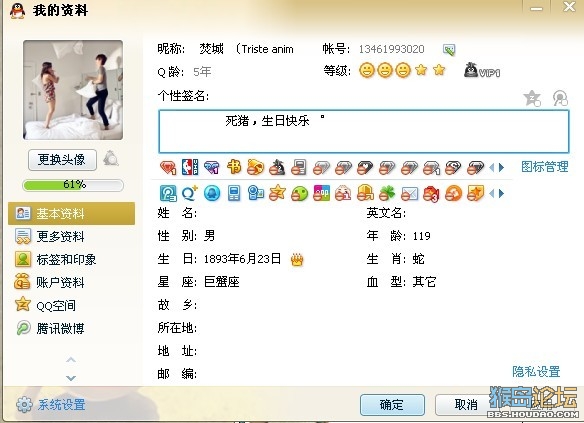Click the Qzone star icon above signature box
584x423 pixels.
[532, 98]
